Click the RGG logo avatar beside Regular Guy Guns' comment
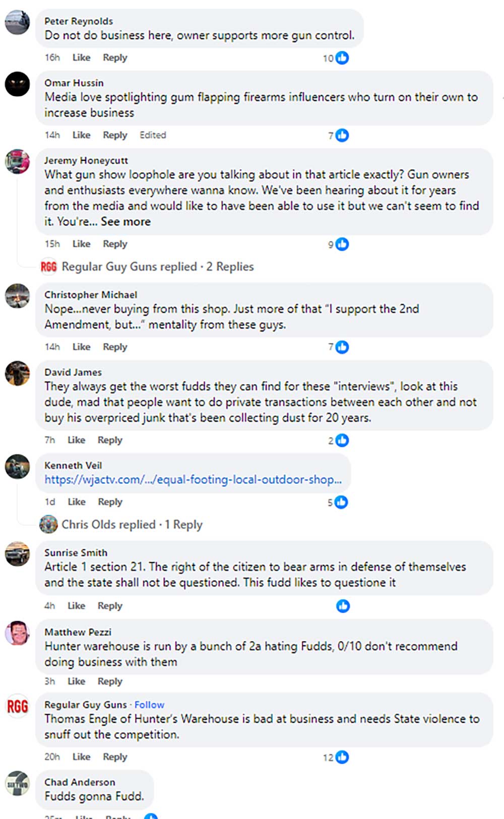Image resolution: width=504 pixels, height=819 pixels. click(x=17, y=707)
